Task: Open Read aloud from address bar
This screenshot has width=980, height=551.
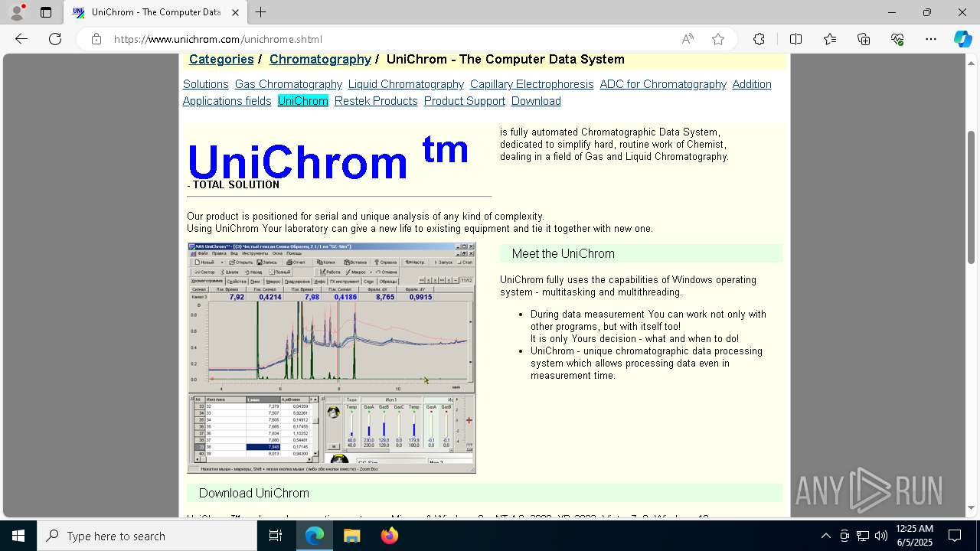Action: (688, 39)
